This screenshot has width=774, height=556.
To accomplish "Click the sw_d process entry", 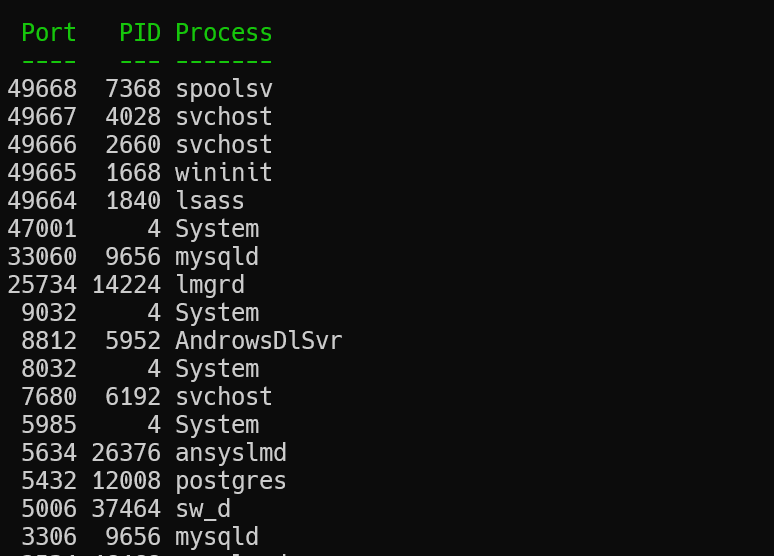I will 203,509.
